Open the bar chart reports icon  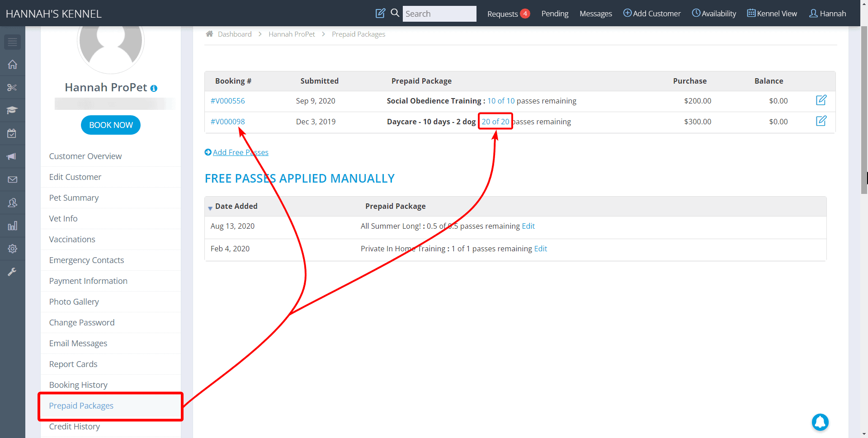click(x=12, y=226)
